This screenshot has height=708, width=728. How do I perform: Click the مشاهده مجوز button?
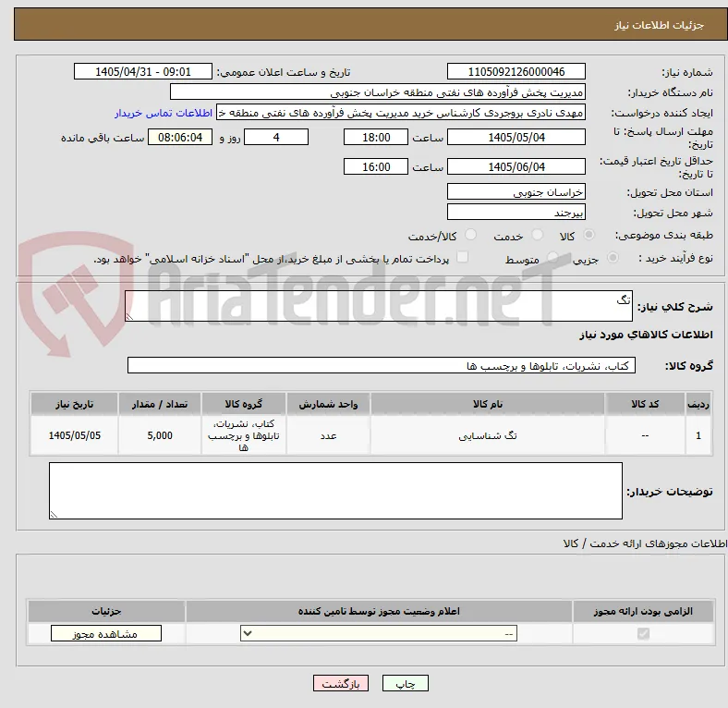click(x=106, y=634)
